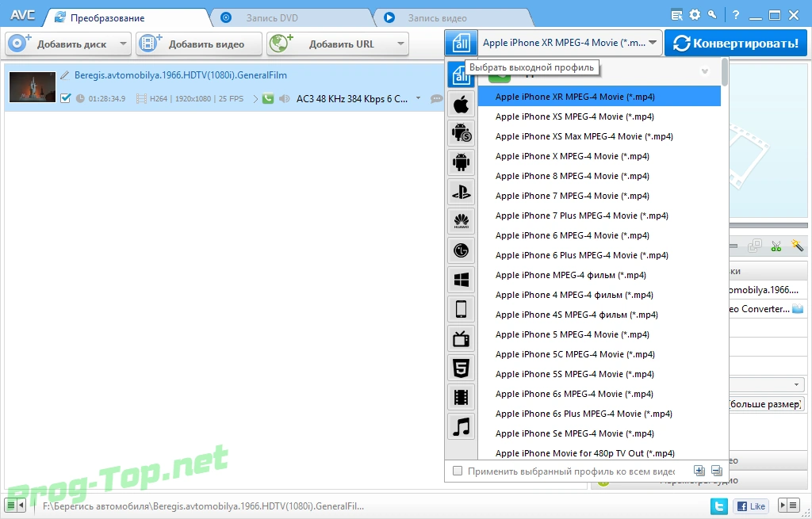Select 'Apple iPhone 6 Plus MPEG-4 Movie (*.mp4)'
812x519 pixels.
pyautogui.click(x=599, y=255)
